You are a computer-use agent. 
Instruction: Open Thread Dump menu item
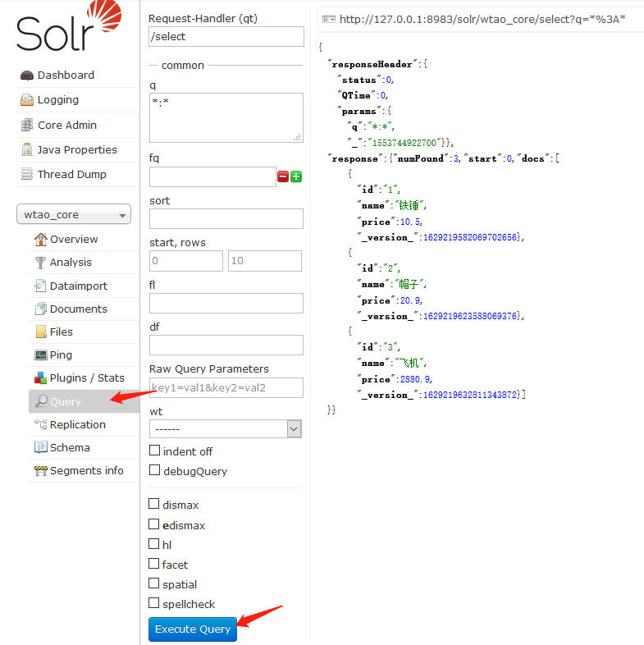click(x=72, y=175)
